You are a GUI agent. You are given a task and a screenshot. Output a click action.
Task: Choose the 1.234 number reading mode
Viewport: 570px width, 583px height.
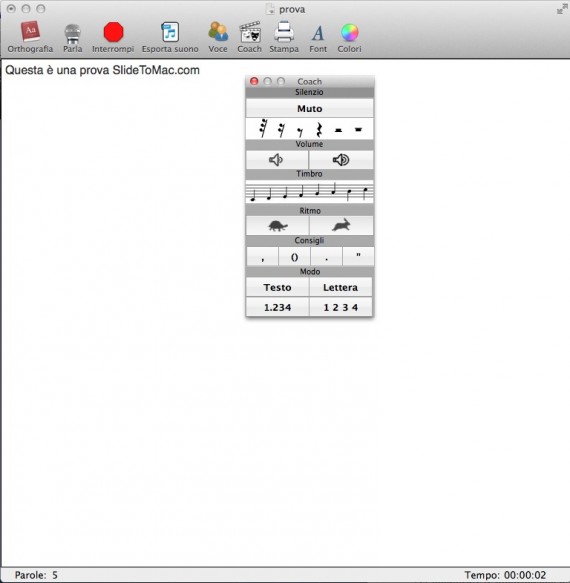(x=277, y=307)
